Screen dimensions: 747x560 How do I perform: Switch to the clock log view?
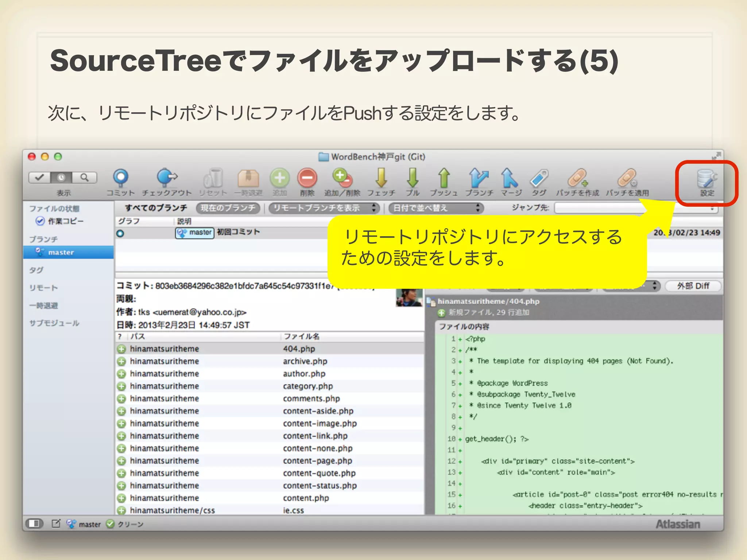pos(61,178)
